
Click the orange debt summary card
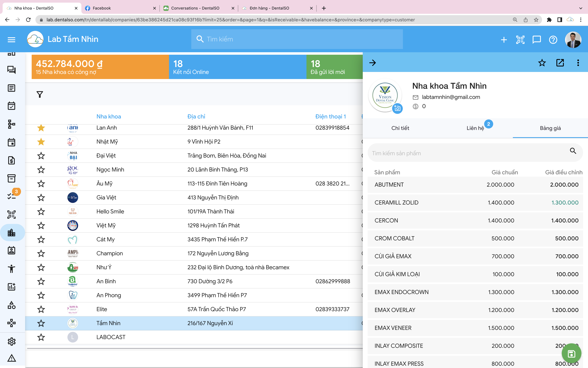[100, 67]
